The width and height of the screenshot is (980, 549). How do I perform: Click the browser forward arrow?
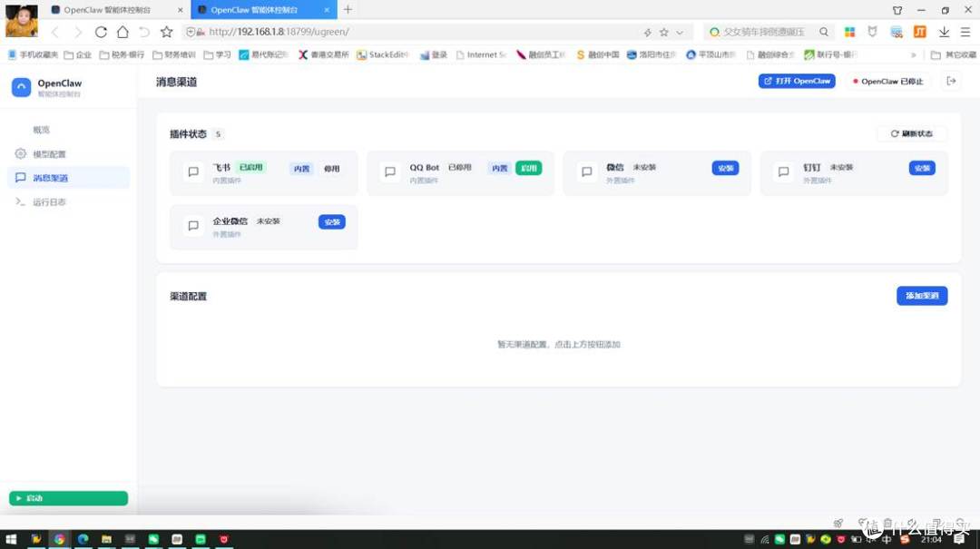point(77,32)
